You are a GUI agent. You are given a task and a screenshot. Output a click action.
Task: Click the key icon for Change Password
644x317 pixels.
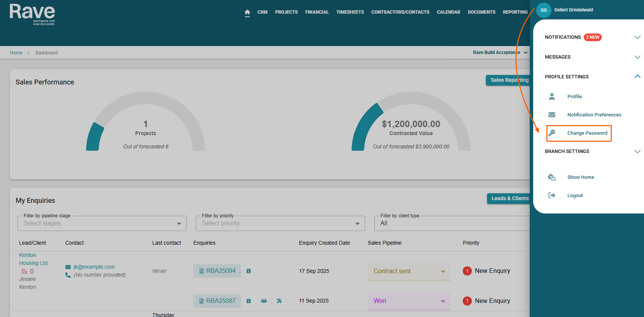tap(552, 133)
